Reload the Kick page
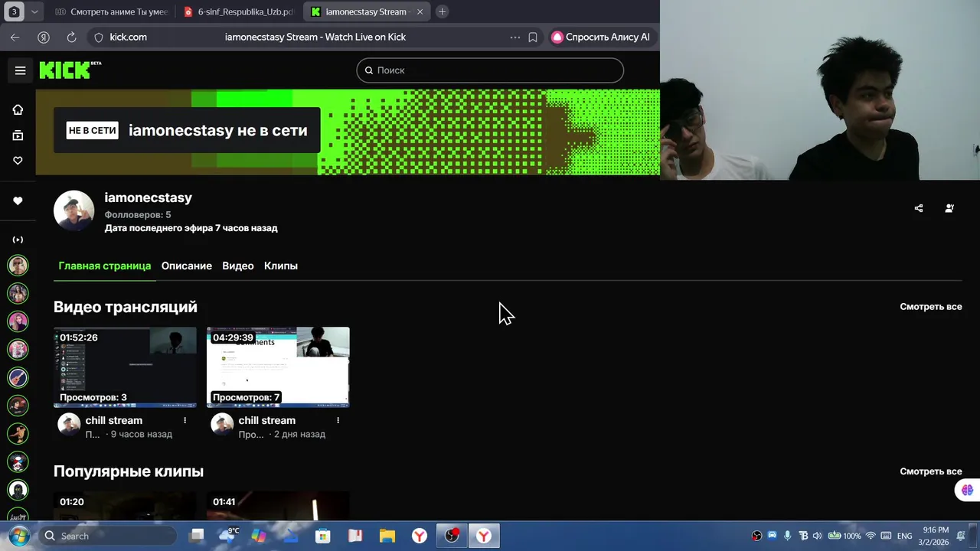This screenshot has height=551, width=980. [71, 37]
